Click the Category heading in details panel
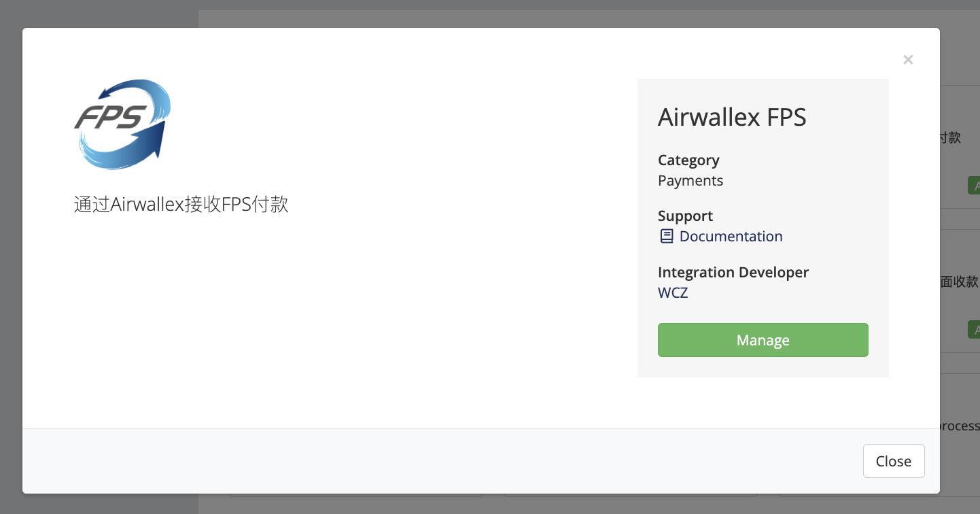Viewport: 980px width, 514px height. [x=688, y=160]
